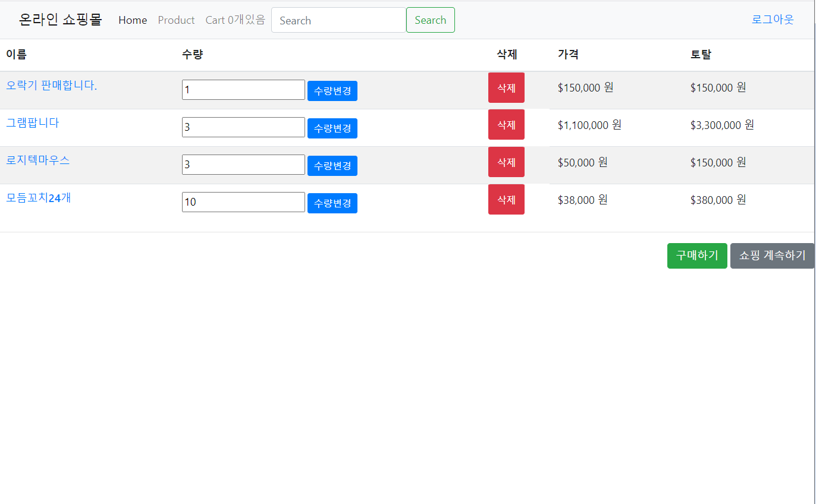816x504 pixels.
Task: Delete 그램팝니다 with 삭제 button
Action: point(506,125)
